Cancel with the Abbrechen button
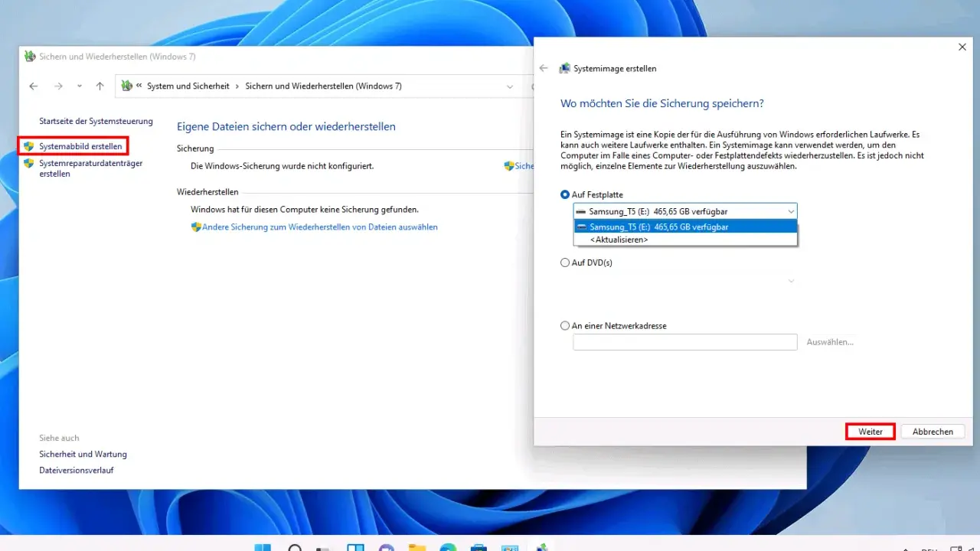Screen dimensions: 980x551 coord(933,432)
